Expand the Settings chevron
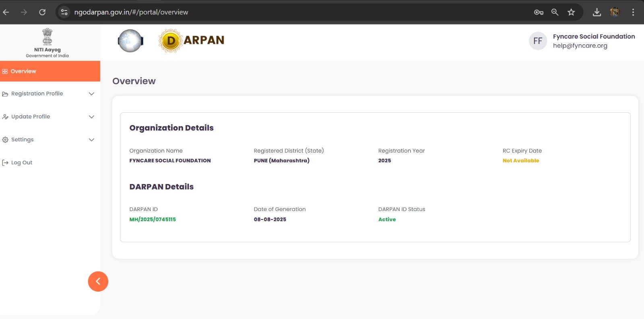The width and height of the screenshot is (644, 319). click(x=91, y=140)
